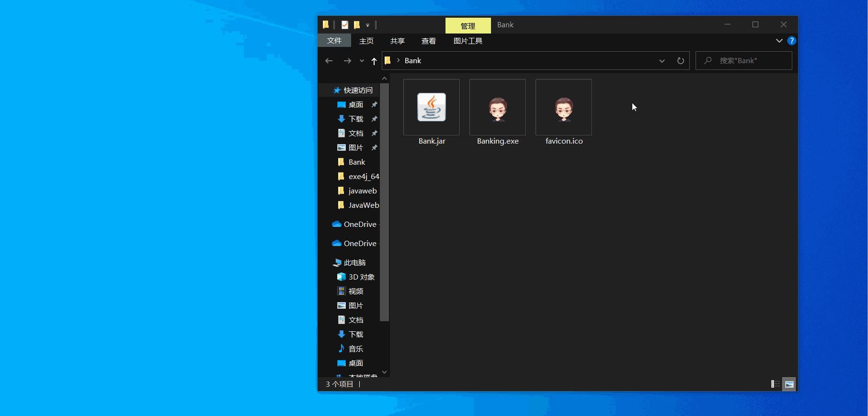Go up one folder level
Image resolution: width=868 pixels, height=416 pixels.
point(374,61)
